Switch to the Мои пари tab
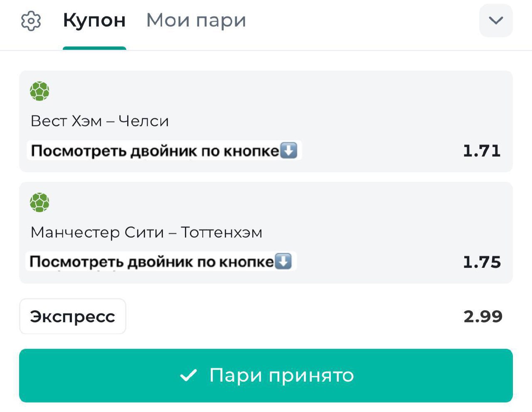This screenshot has width=532, height=412. pyautogui.click(x=196, y=20)
